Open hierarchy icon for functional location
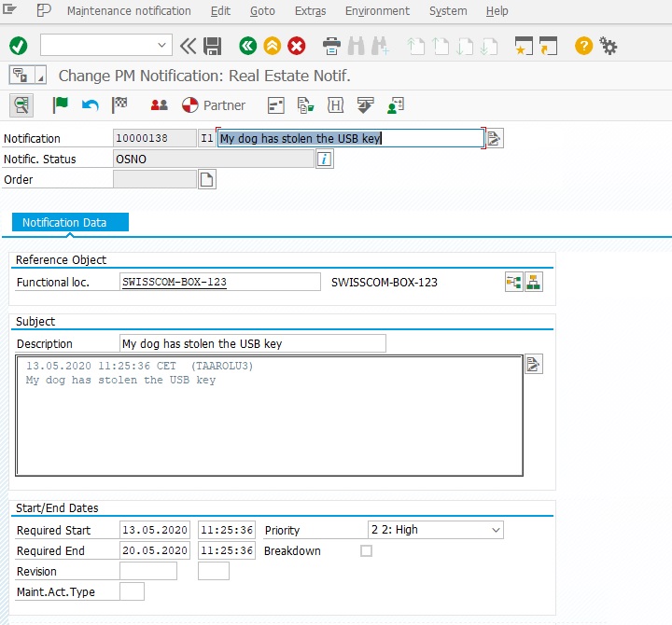 coord(534,282)
